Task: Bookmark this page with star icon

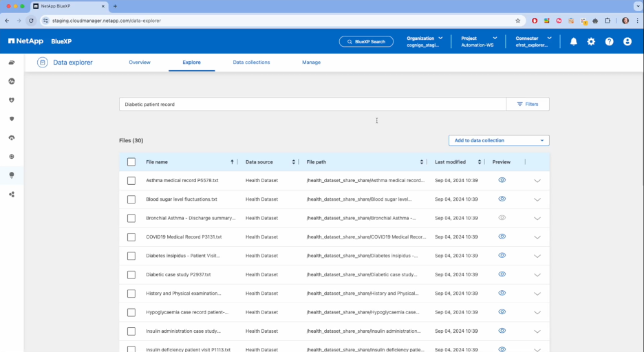Action: 518,21
